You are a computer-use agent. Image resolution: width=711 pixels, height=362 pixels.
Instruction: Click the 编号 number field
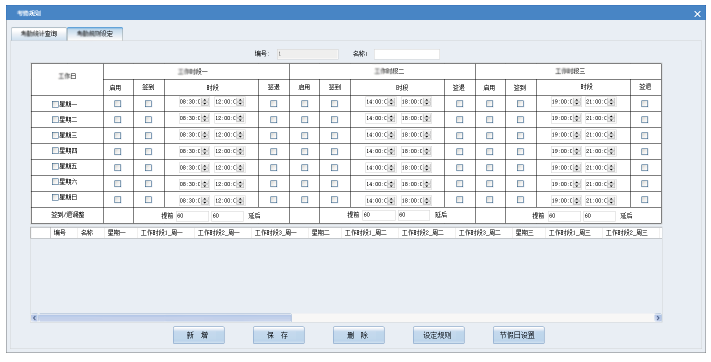pyautogui.click(x=308, y=54)
